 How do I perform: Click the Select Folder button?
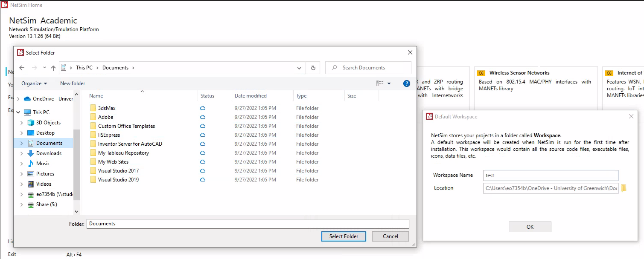(344, 236)
